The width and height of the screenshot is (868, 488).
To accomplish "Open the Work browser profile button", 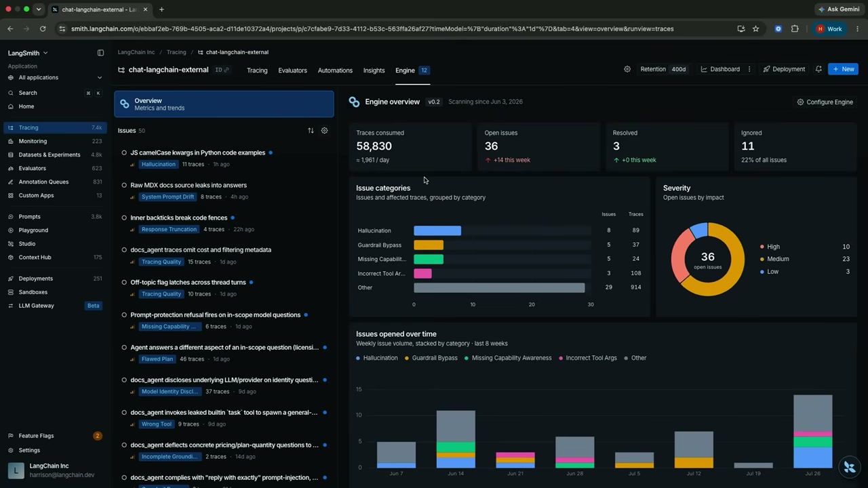I will 829,29.
